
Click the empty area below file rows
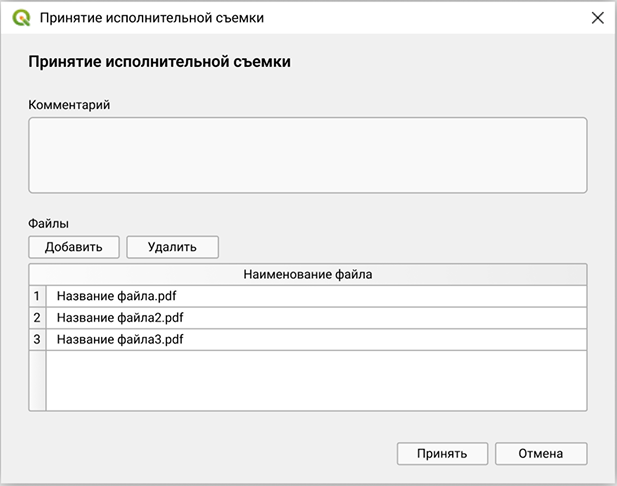click(x=315, y=380)
